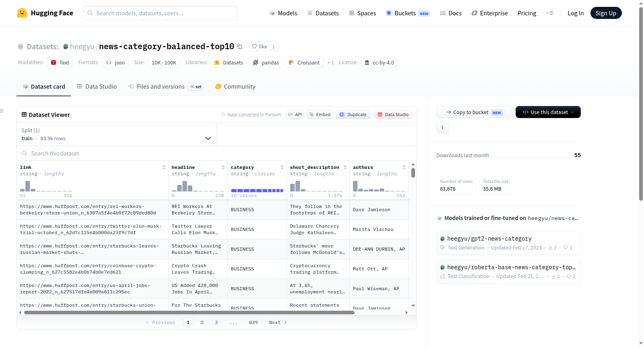644x347 pixels.
Task: Open the navigation overflow menu icon
Action: (549, 13)
